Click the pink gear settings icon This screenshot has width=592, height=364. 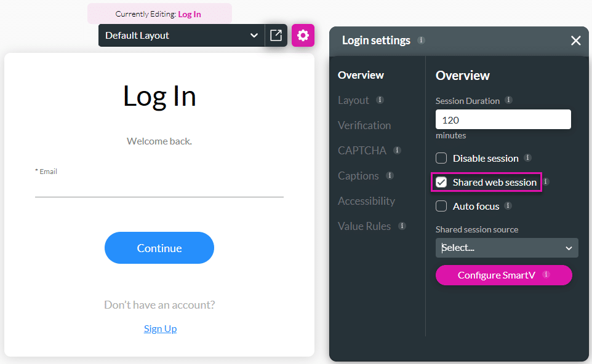303,36
